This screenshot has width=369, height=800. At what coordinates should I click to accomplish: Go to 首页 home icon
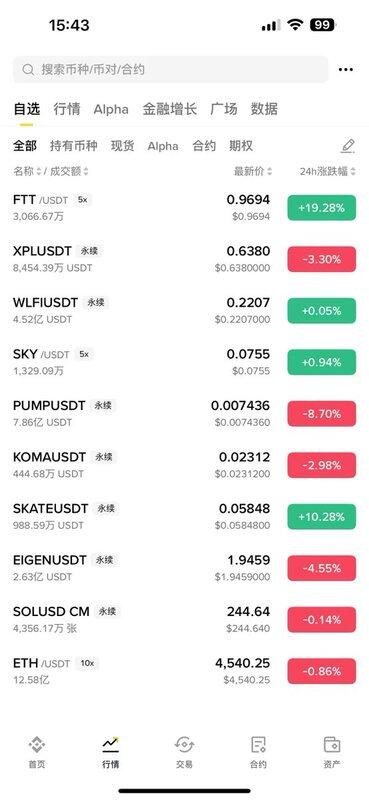coord(36,745)
